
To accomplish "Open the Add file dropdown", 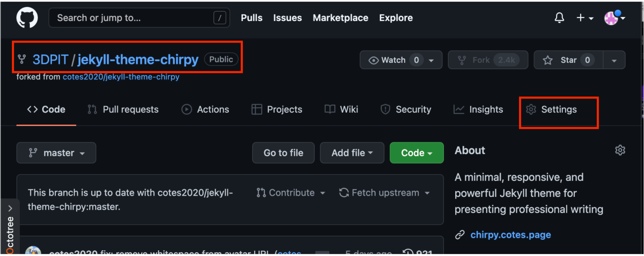I will pyautogui.click(x=352, y=153).
